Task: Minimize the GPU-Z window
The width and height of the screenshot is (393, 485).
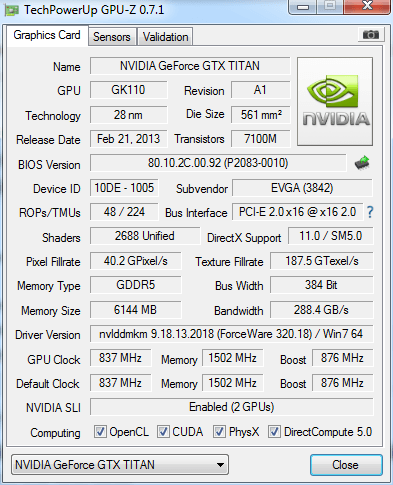Action: 302,7
